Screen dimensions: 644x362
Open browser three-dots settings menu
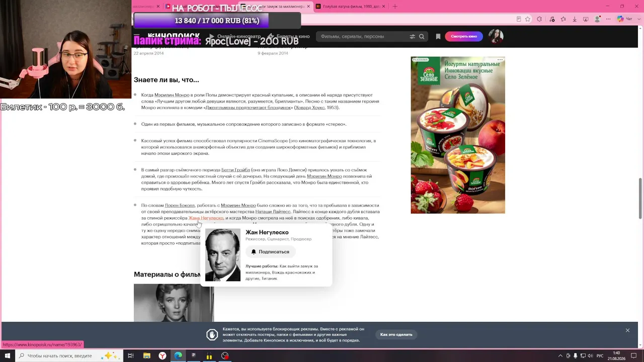click(x=609, y=19)
